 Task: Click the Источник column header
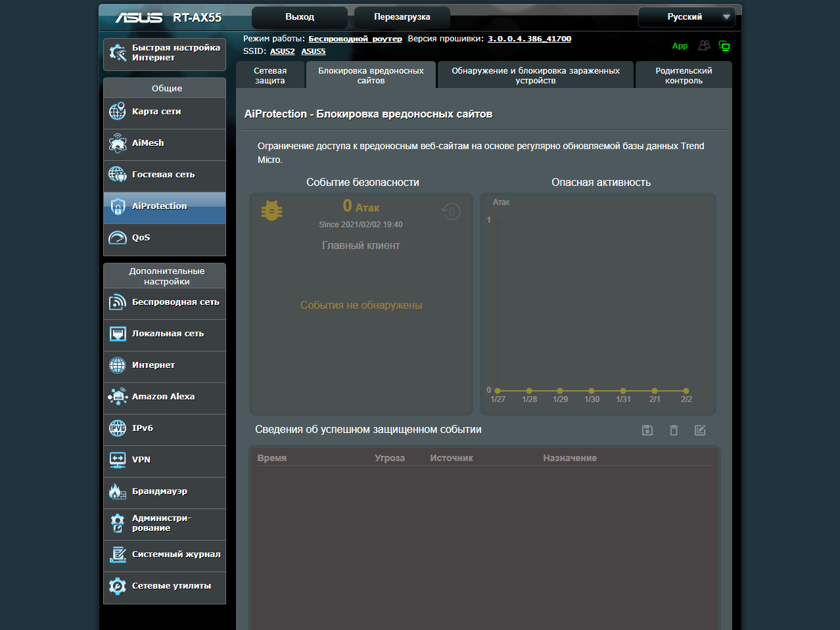[x=452, y=458]
